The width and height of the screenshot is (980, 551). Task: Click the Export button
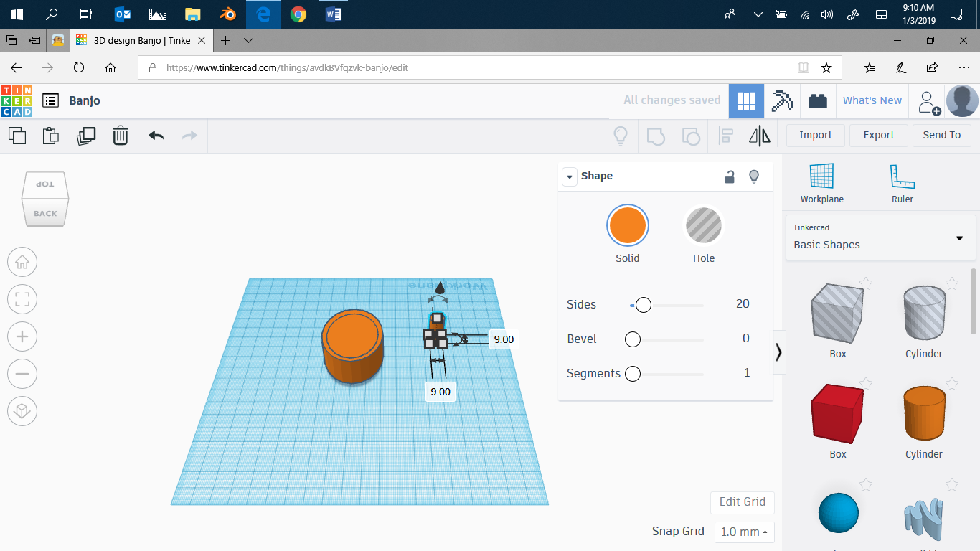(879, 135)
